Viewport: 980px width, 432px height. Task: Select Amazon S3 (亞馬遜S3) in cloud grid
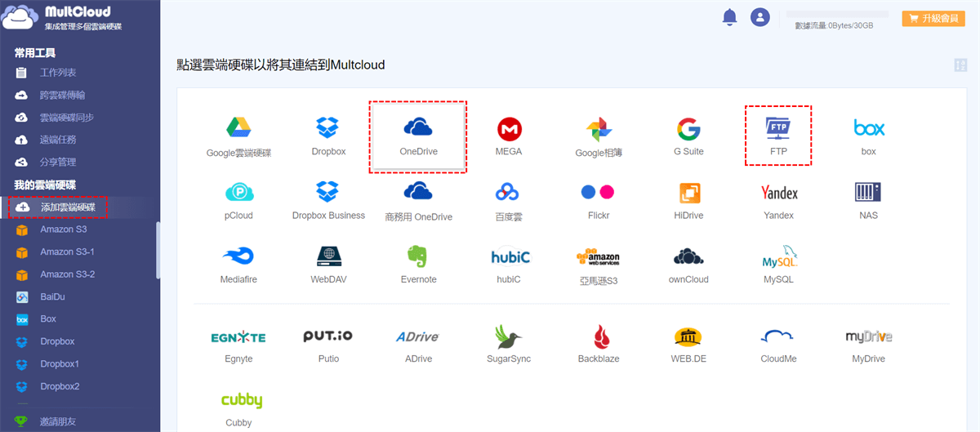pos(599,256)
